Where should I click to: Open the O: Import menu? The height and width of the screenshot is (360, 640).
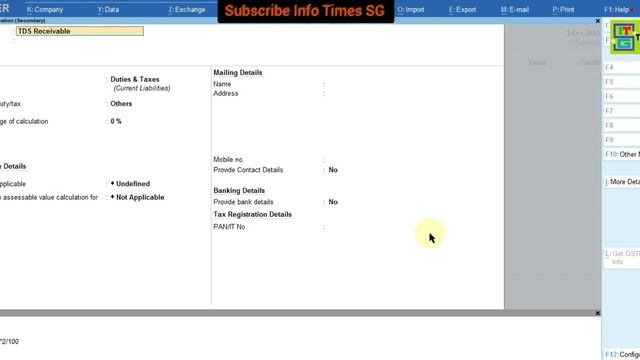click(410, 9)
